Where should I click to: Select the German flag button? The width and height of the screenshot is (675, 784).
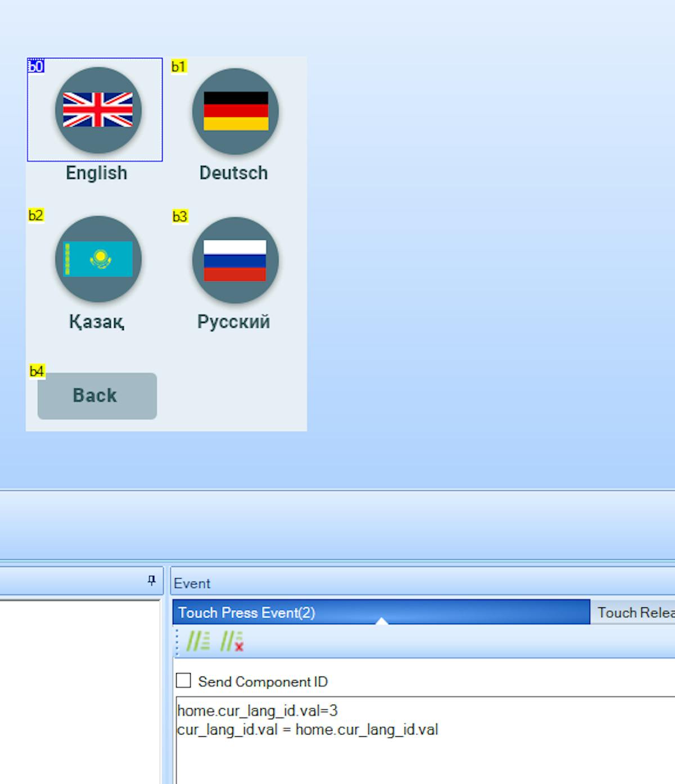tap(235, 111)
